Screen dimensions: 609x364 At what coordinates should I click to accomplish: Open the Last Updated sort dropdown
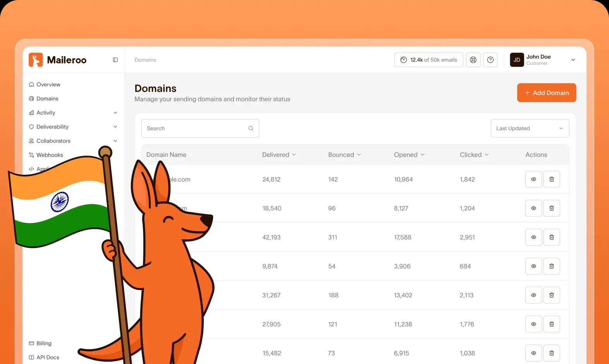coord(530,128)
